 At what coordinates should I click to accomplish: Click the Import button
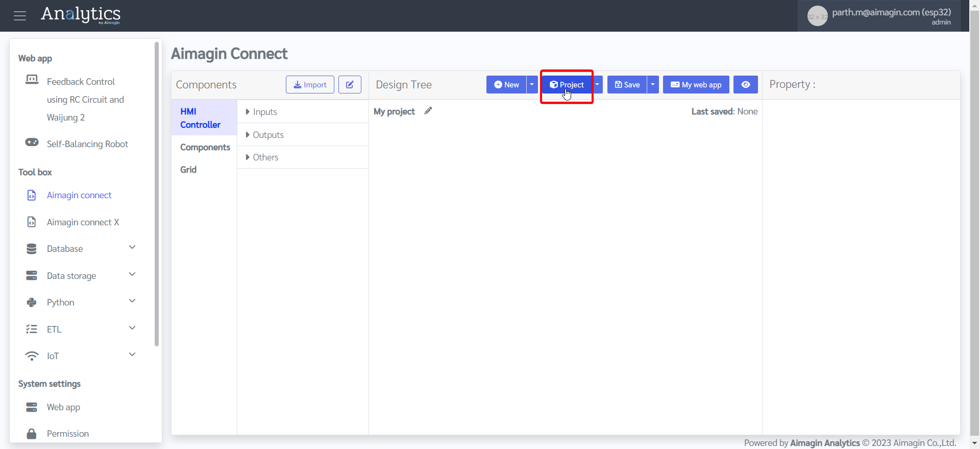click(310, 85)
